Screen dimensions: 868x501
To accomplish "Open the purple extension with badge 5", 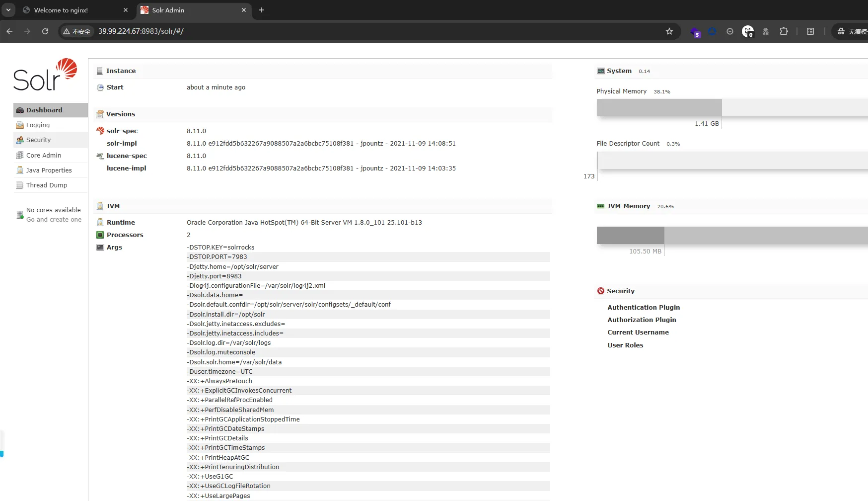I will [695, 32].
